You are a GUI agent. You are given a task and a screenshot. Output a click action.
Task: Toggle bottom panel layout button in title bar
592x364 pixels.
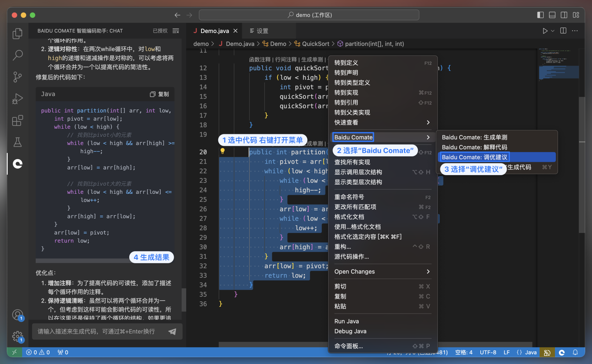[x=552, y=15]
